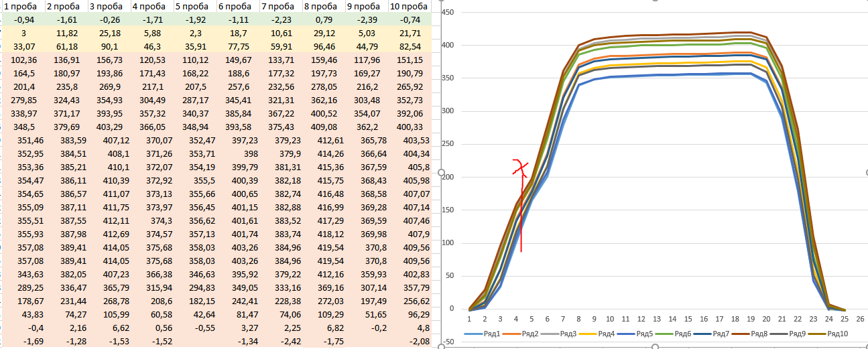Click the chart's left-middle resize handle
This screenshot has width=868, height=349.
click(442, 173)
